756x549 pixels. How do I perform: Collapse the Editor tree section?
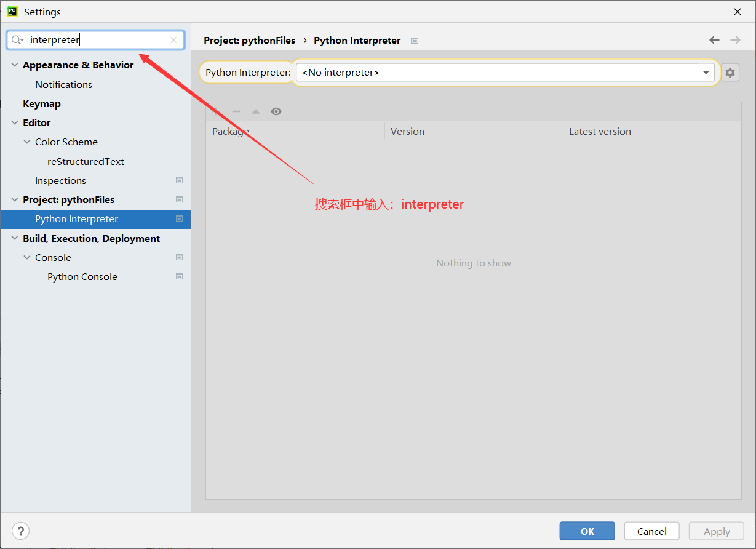click(x=14, y=122)
